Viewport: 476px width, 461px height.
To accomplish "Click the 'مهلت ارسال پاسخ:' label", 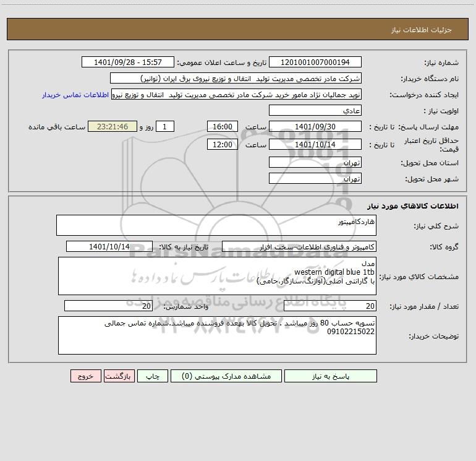I will pos(428,127).
